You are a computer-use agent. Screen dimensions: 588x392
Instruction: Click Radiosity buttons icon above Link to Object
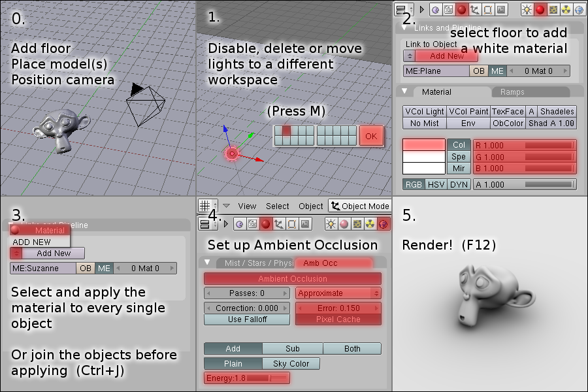pyautogui.click(x=566, y=10)
